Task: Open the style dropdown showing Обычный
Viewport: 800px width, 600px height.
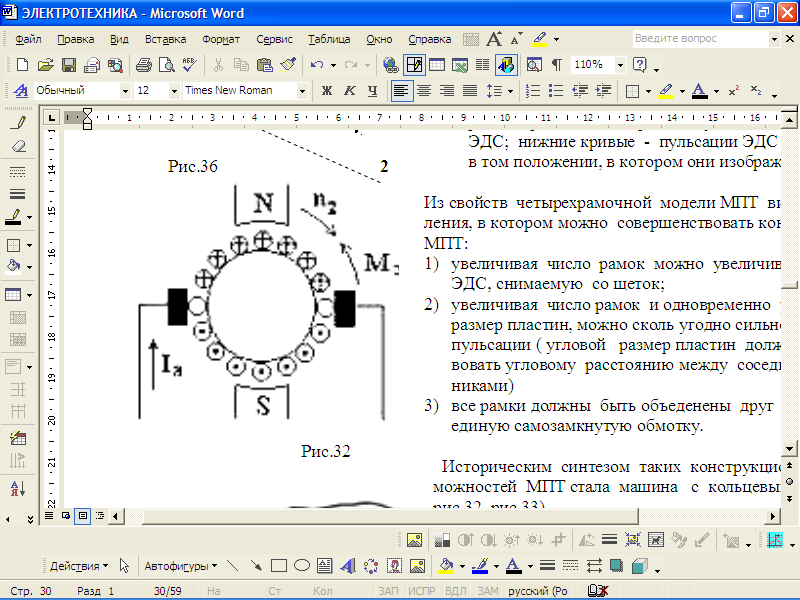Action: tap(125, 91)
